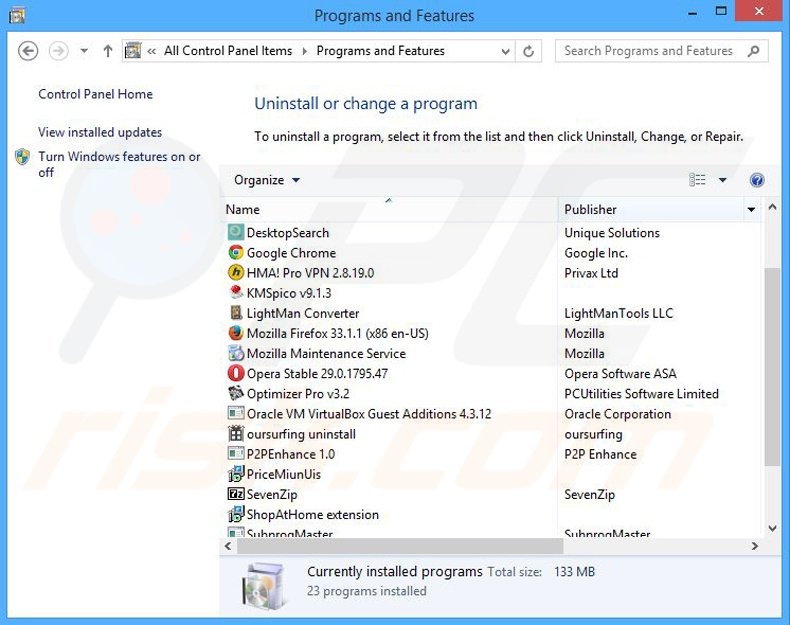This screenshot has width=790, height=625.
Task: Click the Mozilla Maintenance Service icon
Action: (x=235, y=353)
